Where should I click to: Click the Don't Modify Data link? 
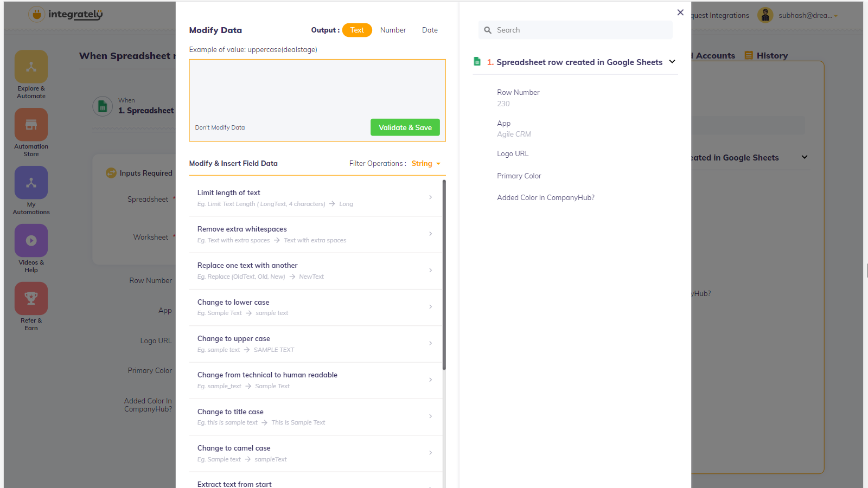[x=220, y=128]
